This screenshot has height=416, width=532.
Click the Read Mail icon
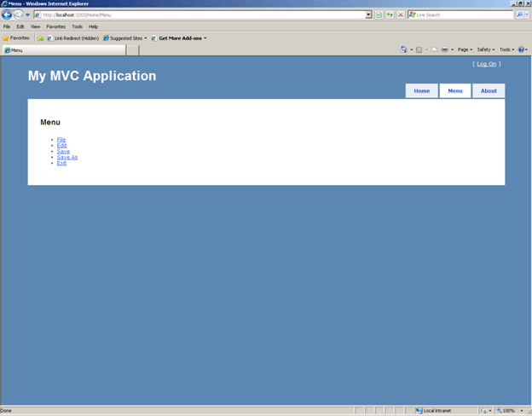(x=435, y=49)
